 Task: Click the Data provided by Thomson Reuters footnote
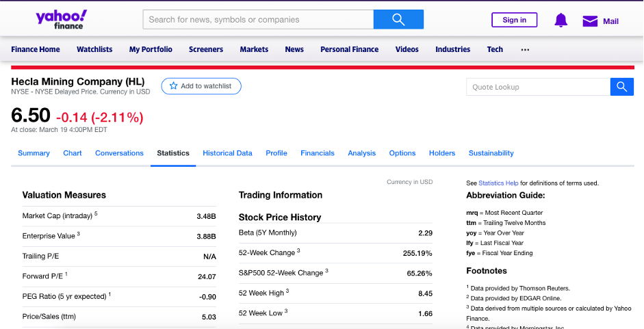click(518, 289)
